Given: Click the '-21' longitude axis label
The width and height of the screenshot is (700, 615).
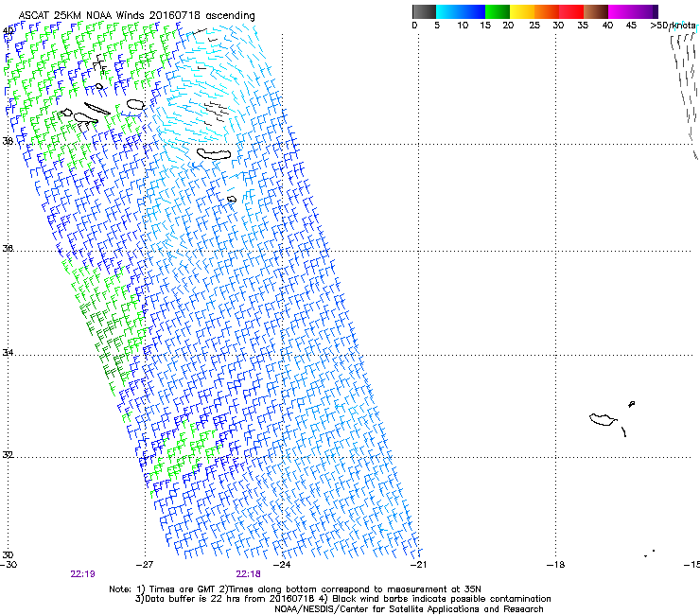Looking at the screenshot, I should pyautogui.click(x=418, y=565).
